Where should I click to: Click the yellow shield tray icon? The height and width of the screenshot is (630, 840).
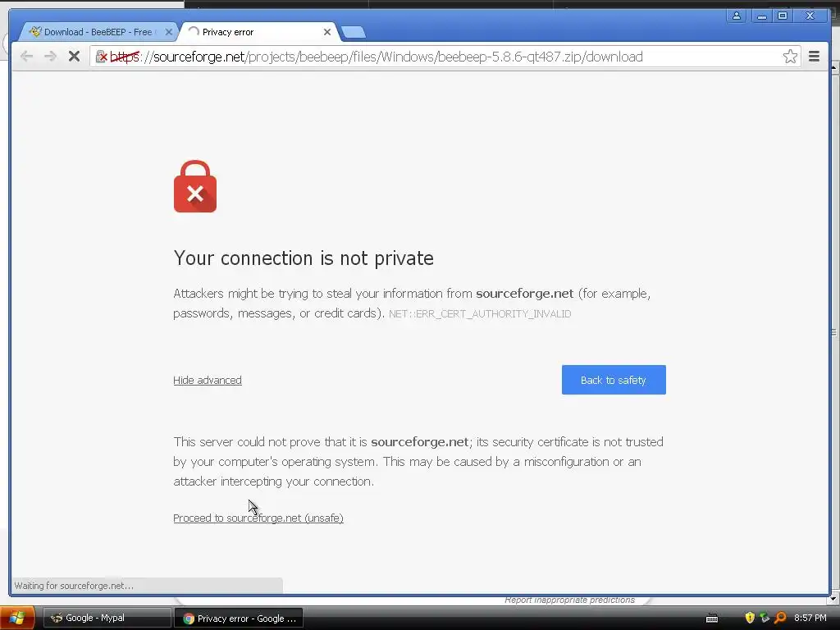750,618
